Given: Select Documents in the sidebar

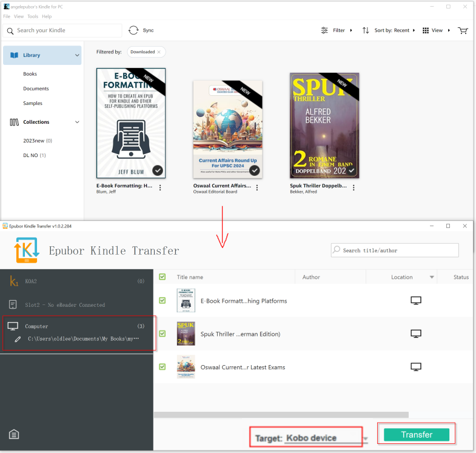Looking at the screenshot, I should click(36, 89).
